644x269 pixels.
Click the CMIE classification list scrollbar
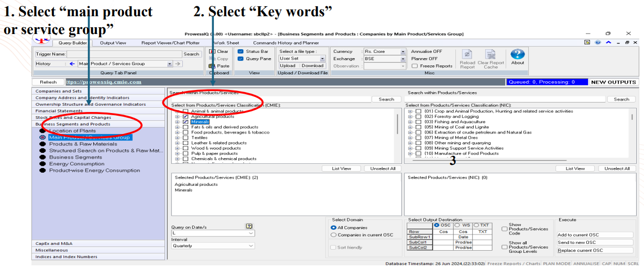pos(397,126)
